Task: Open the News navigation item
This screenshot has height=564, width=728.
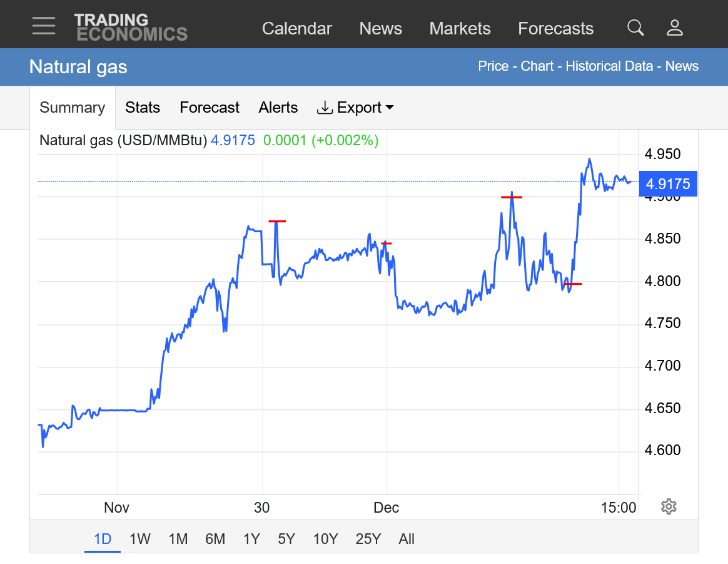Action: pyautogui.click(x=380, y=28)
